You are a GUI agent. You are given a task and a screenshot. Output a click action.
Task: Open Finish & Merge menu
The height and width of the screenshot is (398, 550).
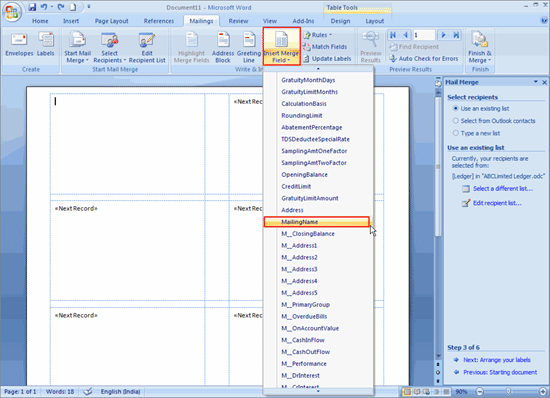pyautogui.click(x=479, y=47)
